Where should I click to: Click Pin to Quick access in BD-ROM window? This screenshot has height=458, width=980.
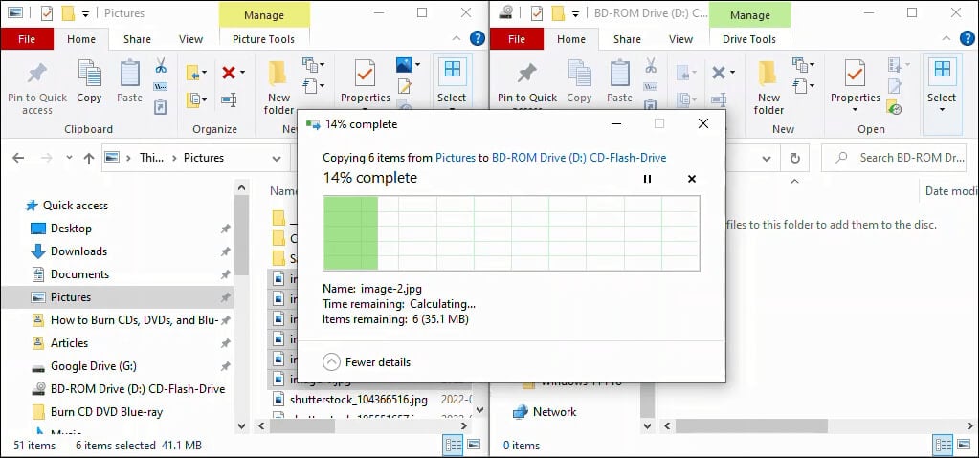pyautogui.click(x=527, y=86)
